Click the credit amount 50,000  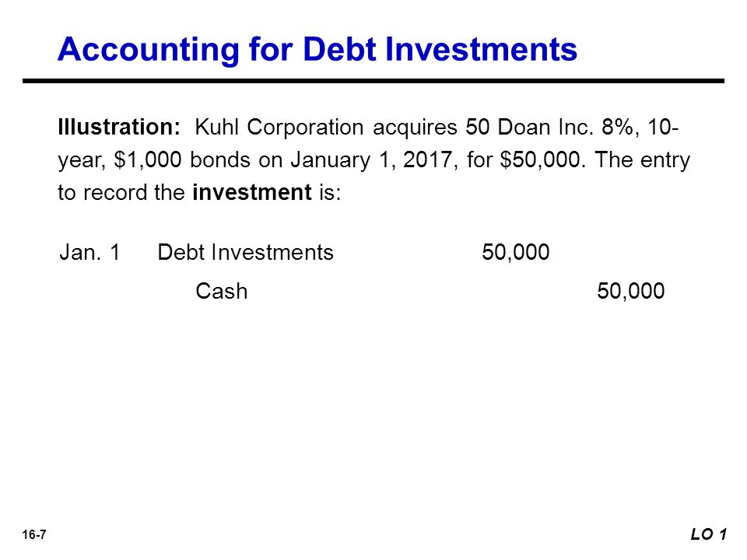pos(631,292)
